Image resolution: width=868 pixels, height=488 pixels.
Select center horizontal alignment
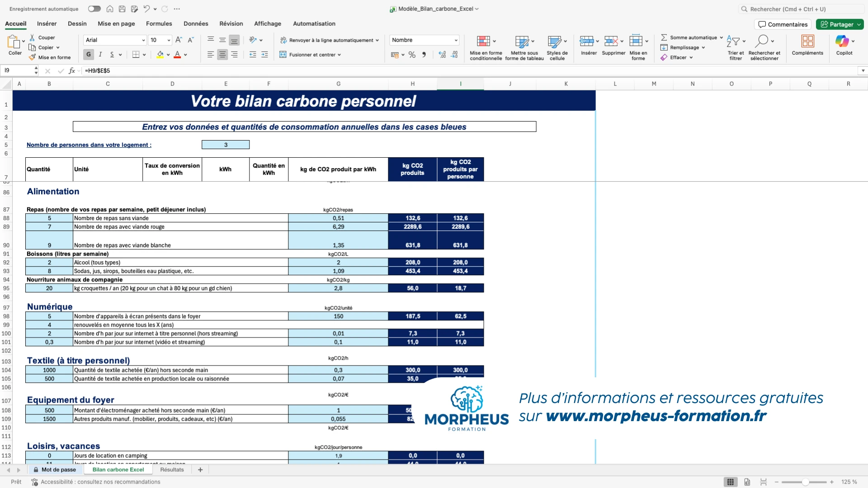(x=222, y=55)
